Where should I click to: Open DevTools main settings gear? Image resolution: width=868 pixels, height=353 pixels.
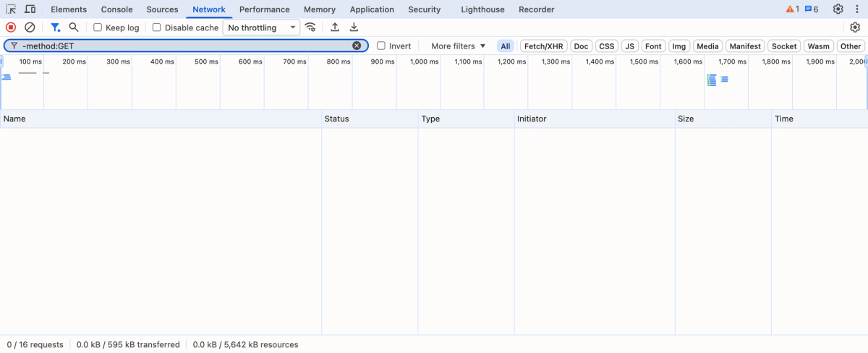coord(838,9)
